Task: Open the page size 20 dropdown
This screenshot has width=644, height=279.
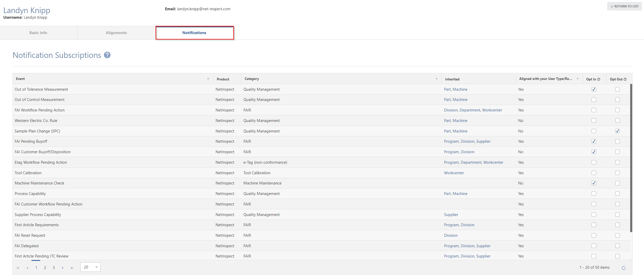Action: [90, 267]
